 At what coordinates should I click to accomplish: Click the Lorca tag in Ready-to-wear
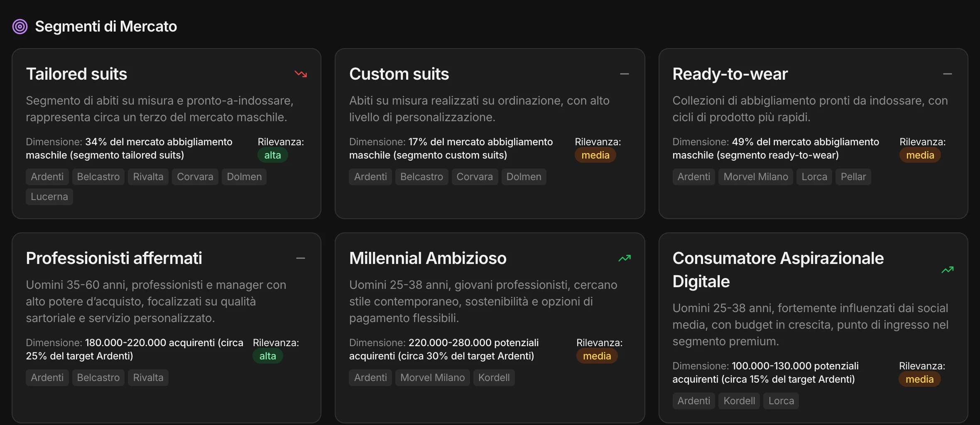(814, 177)
